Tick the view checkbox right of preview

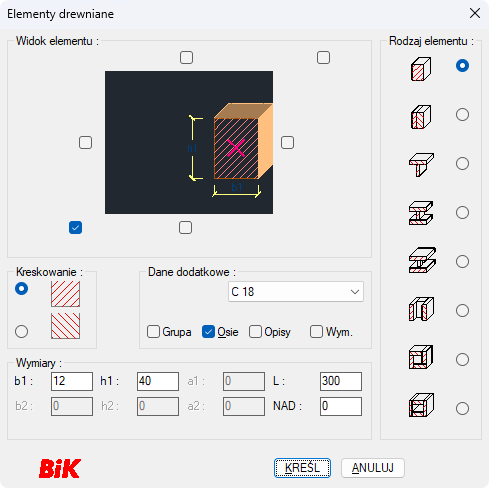(x=287, y=143)
